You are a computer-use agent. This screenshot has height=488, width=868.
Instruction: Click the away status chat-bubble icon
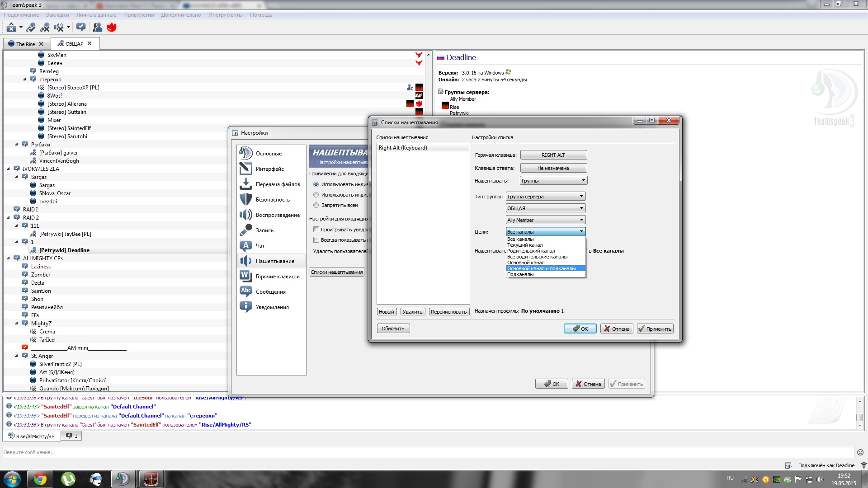pyautogui.click(x=81, y=28)
